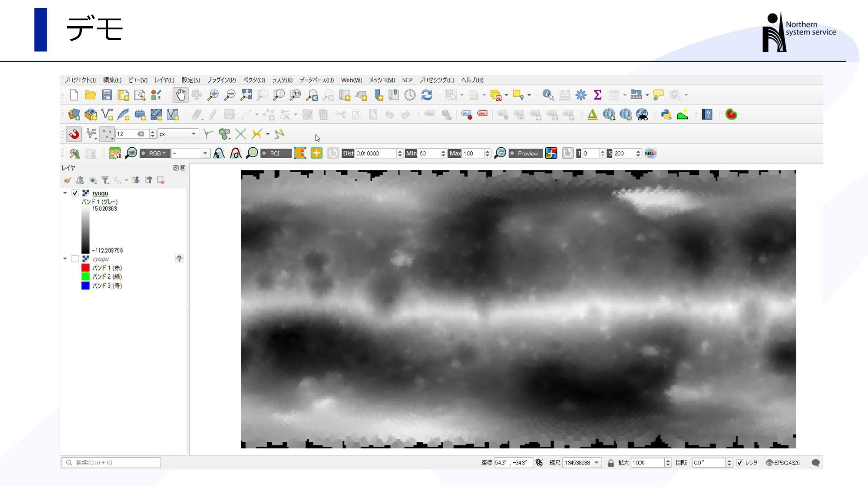Collapse the first ryugu layer tree

click(65, 193)
